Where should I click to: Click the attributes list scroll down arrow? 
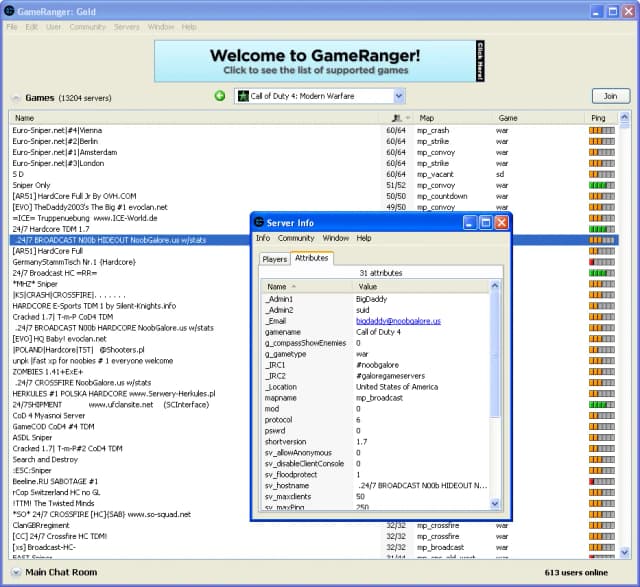click(x=495, y=504)
